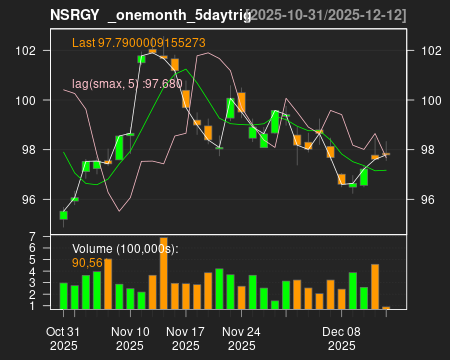Image resolution: width=450 pixels, height=360 pixels.
Task: Click the 1 tick label on the volume axis
Action: tap(32, 306)
